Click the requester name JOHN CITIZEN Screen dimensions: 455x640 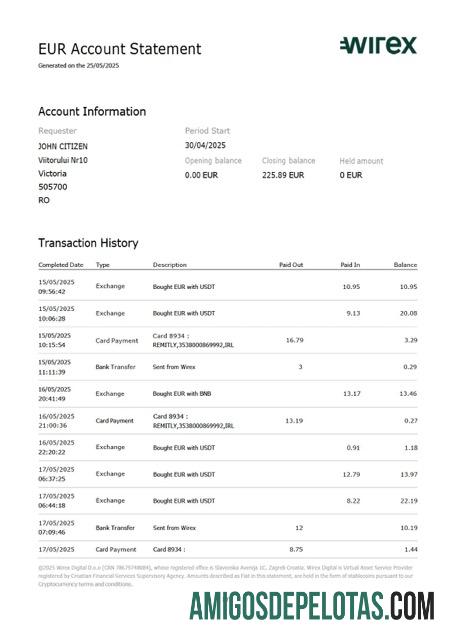pos(63,146)
